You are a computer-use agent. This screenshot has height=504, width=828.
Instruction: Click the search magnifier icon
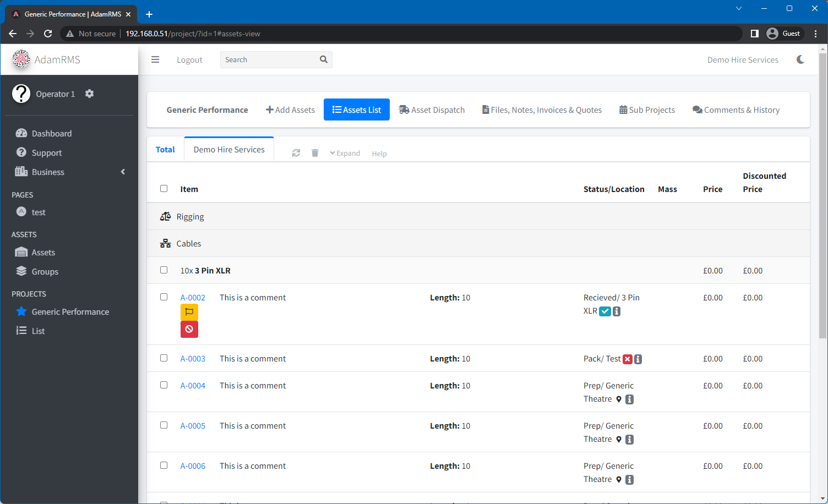click(x=324, y=59)
